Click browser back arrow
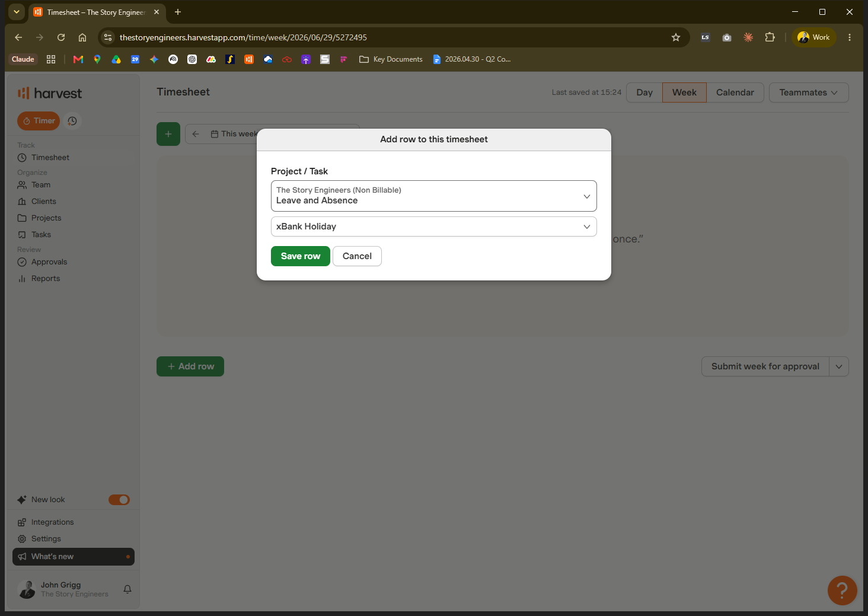 click(x=18, y=37)
